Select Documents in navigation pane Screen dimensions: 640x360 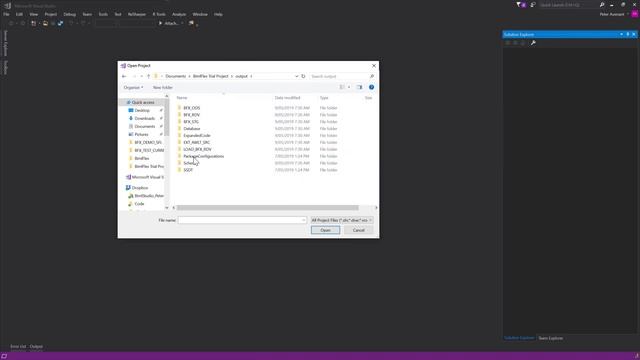click(x=144, y=127)
